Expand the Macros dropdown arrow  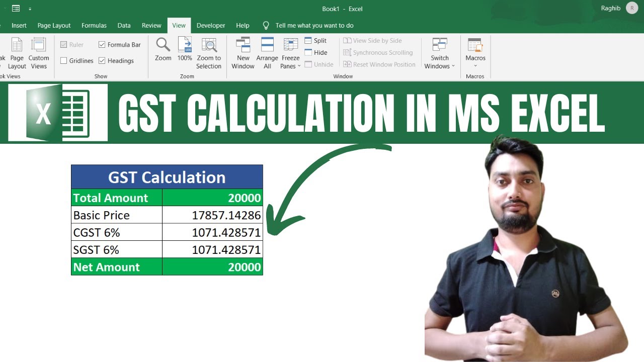[475, 66]
